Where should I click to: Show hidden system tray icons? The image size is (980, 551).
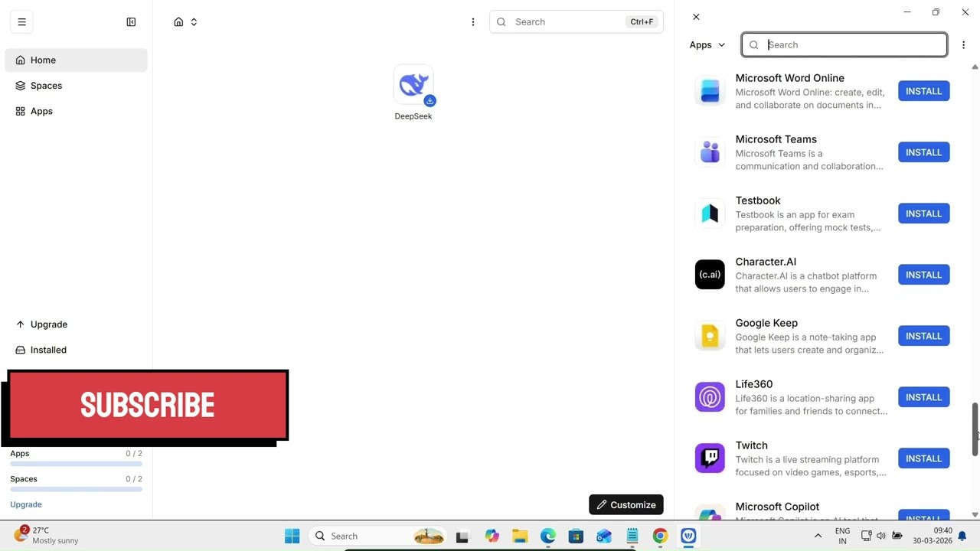tap(818, 536)
